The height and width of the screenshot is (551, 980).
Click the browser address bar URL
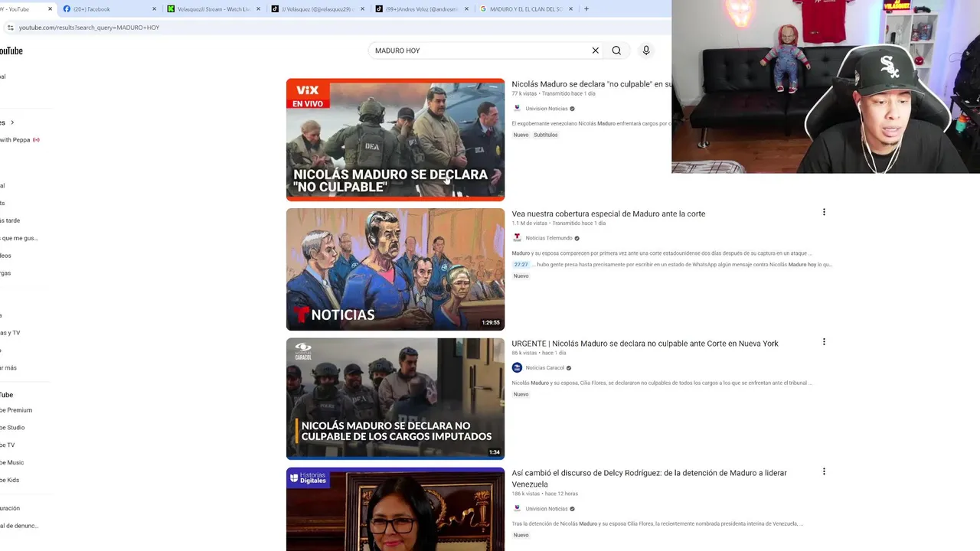(x=89, y=28)
